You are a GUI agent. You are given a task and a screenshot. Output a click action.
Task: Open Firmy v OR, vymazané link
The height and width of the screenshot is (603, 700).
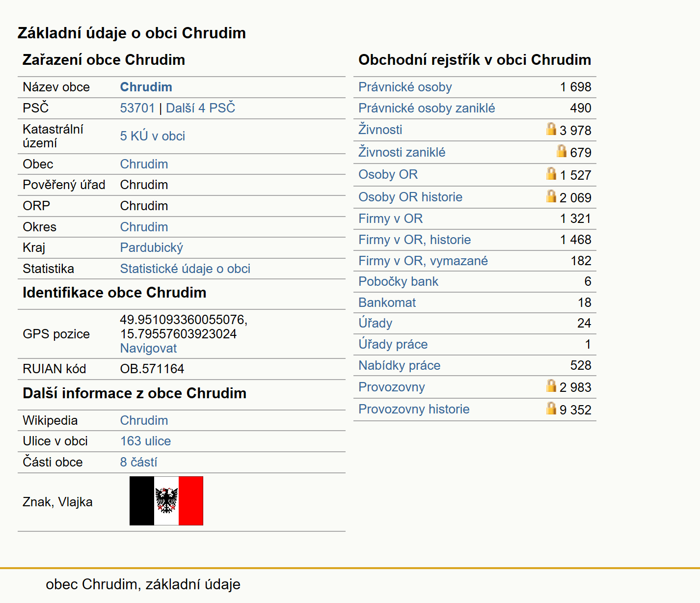click(x=423, y=261)
